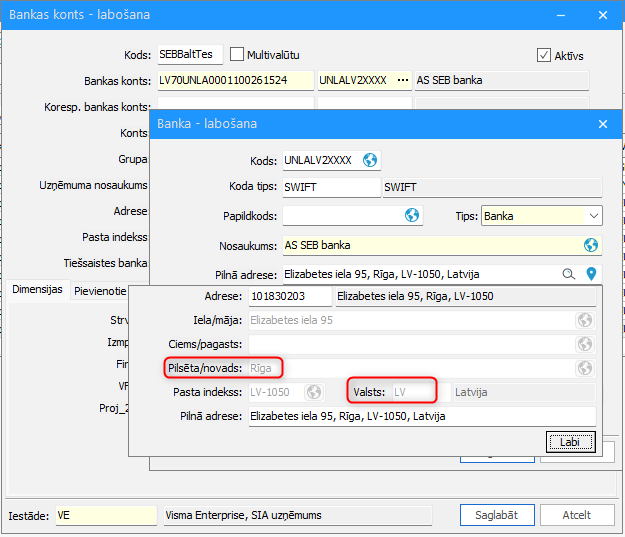This screenshot has height=537, width=625.
Task: Click globe icon in Ciems/pagasts row
Action: coord(585,344)
